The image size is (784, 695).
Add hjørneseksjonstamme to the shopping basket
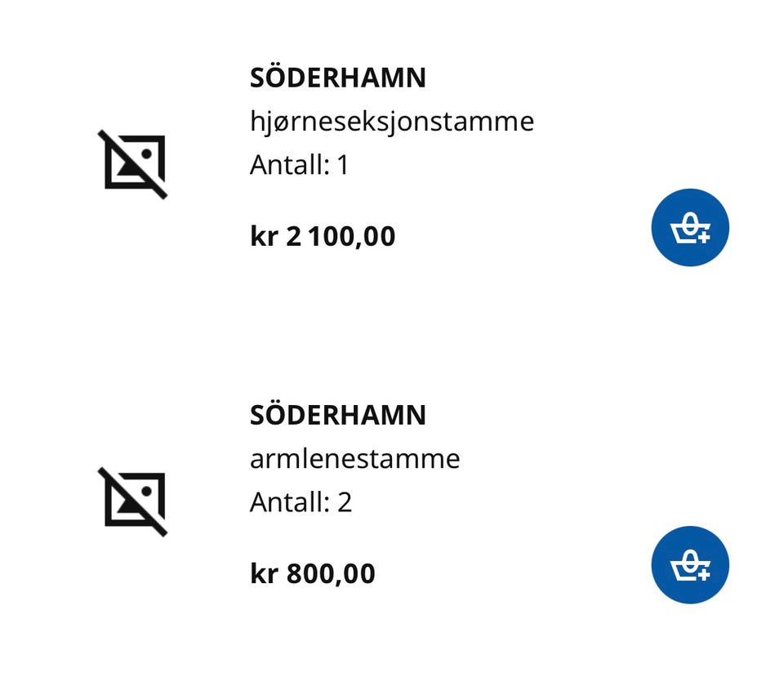pyautogui.click(x=689, y=228)
